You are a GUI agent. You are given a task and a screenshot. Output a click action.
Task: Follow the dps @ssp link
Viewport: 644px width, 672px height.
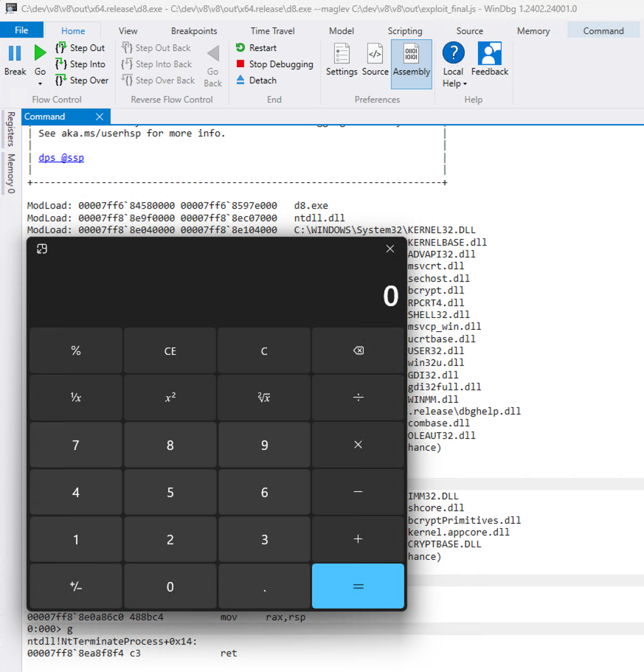[61, 158]
